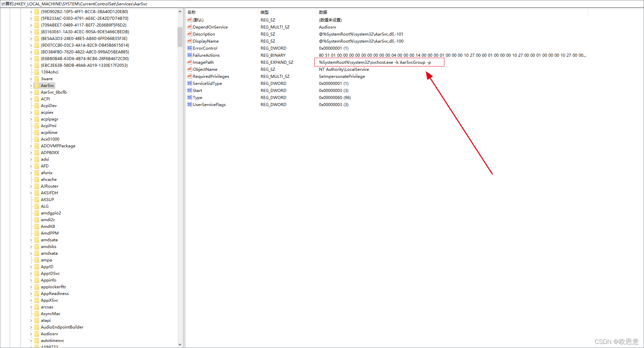
Task: Click the tree scrollbar up arrow
Action: tap(180, 11)
